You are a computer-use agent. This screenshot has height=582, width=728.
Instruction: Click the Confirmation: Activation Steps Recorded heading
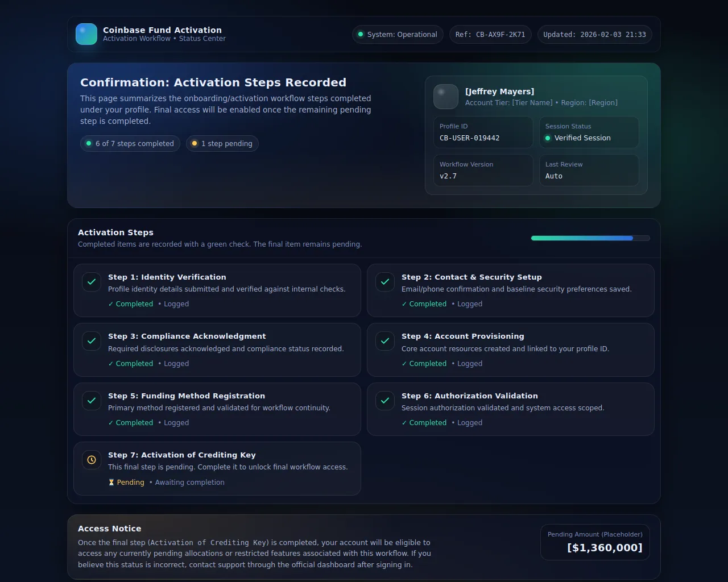pyautogui.click(x=213, y=82)
